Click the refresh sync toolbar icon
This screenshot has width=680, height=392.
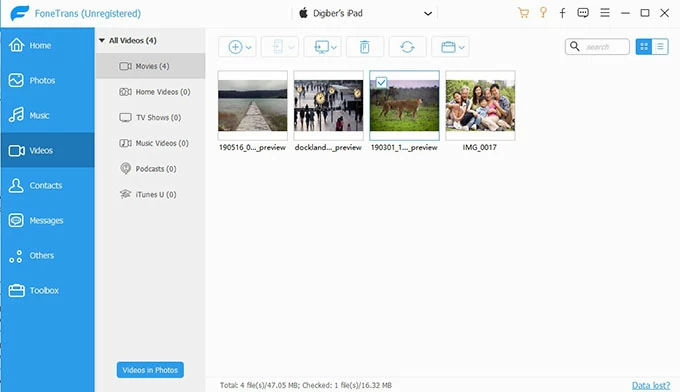point(407,47)
